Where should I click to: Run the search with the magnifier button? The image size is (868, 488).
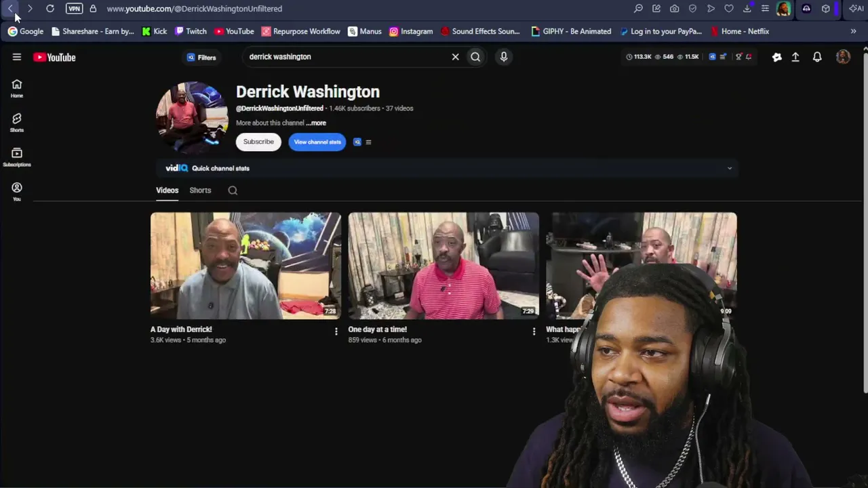point(475,57)
